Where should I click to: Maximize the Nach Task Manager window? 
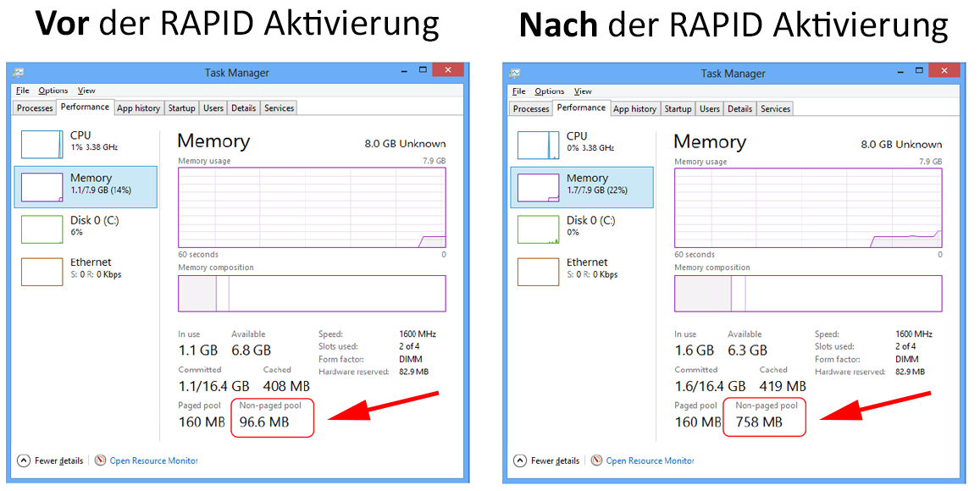[x=919, y=70]
